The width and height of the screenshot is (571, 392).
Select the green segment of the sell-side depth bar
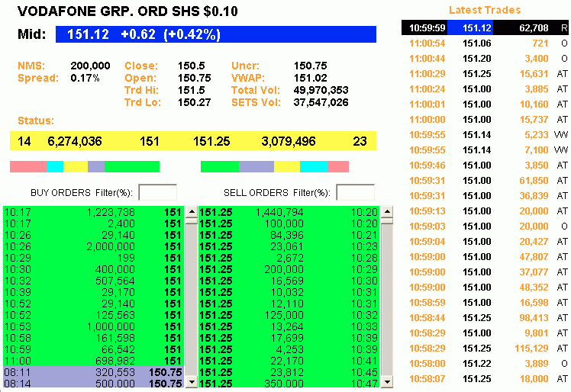pyautogui.click(x=220, y=167)
